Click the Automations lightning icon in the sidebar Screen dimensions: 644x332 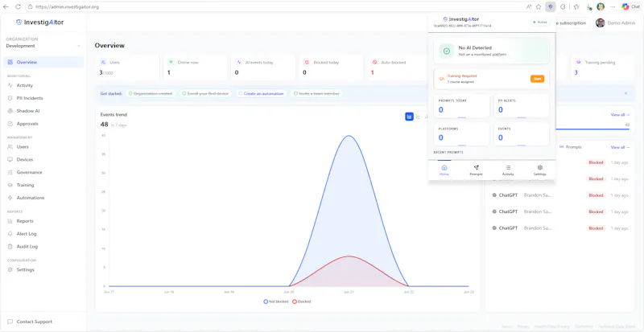[10, 198]
